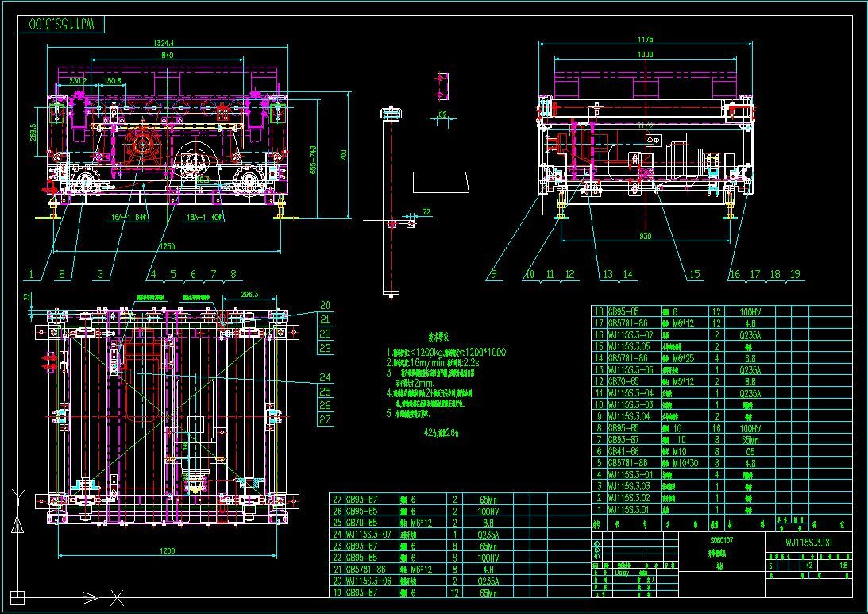Image resolution: width=868 pixels, height=614 pixels.
Task: Select the 1200 dimension under plan view
Action: (x=167, y=551)
